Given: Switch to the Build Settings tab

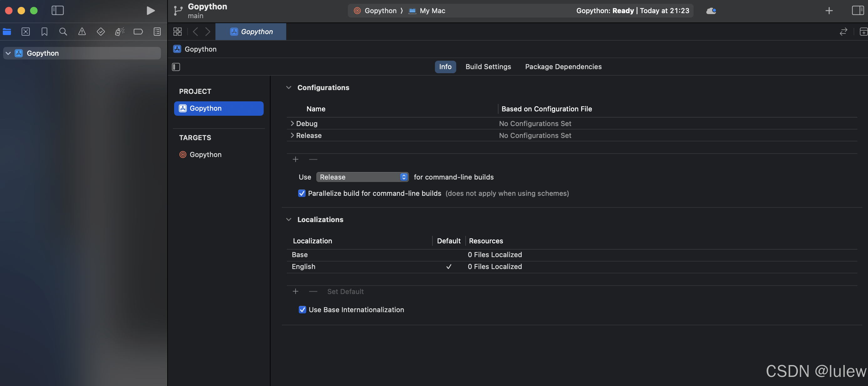Looking at the screenshot, I should pyautogui.click(x=488, y=67).
